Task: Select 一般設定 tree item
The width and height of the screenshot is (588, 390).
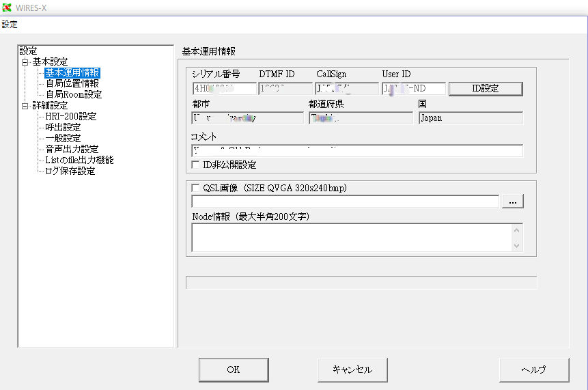Action: click(63, 139)
